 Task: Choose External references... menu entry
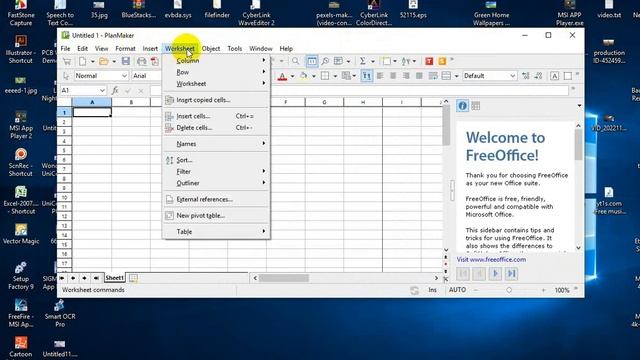coord(216,199)
